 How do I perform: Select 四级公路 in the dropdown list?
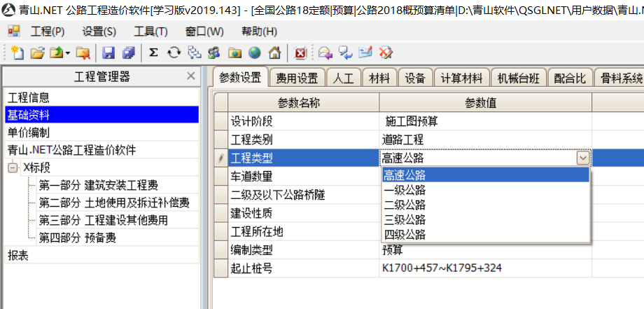(x=405, y=234)
